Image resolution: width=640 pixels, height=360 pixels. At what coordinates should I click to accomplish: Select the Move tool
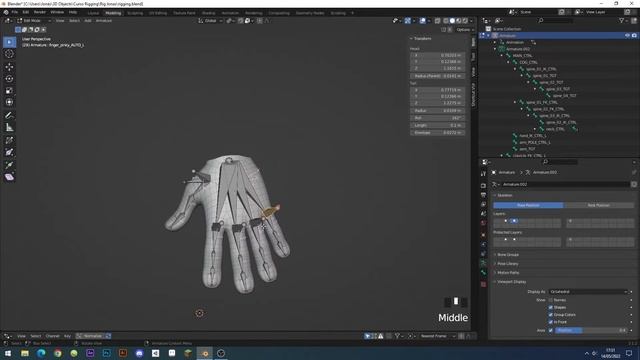9,67
